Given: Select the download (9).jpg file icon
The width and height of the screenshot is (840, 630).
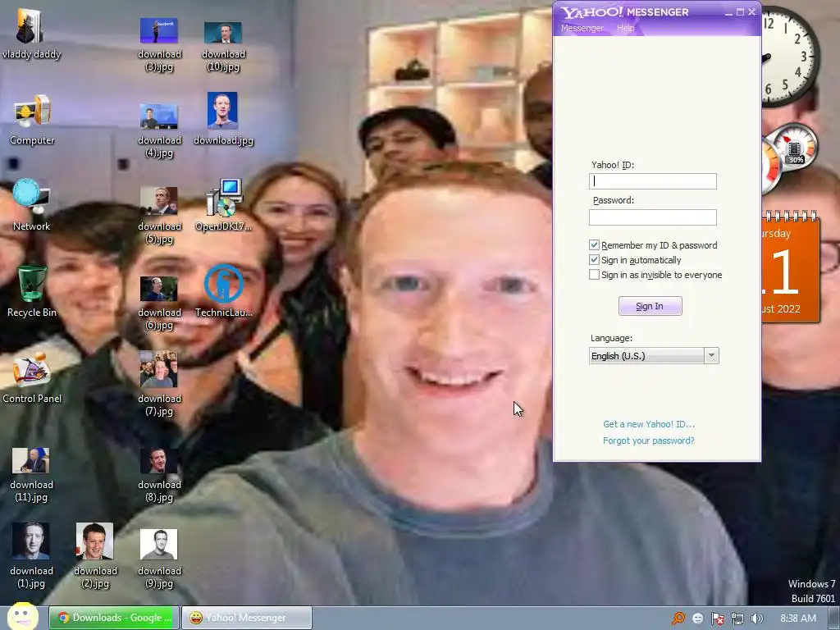Looking at the screenshot, I should pos(159,559).
